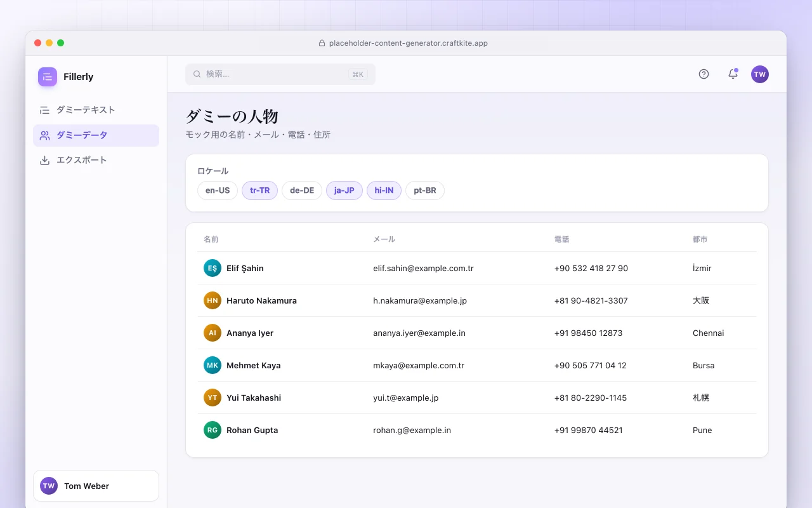Click the Fillerly logo icon

tap(48, 77)
